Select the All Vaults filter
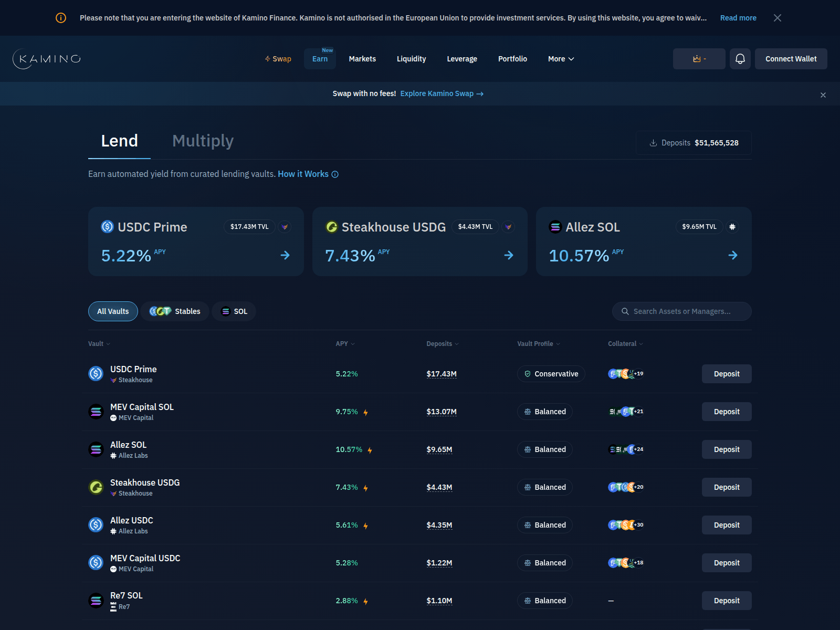The height and width of the screenshot is (630, 840). coord(112,311)
